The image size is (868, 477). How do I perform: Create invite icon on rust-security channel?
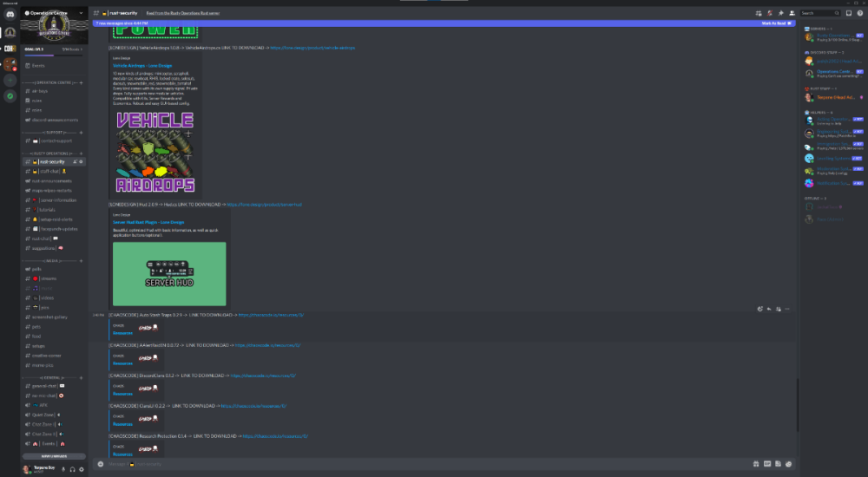click(75, 162)
